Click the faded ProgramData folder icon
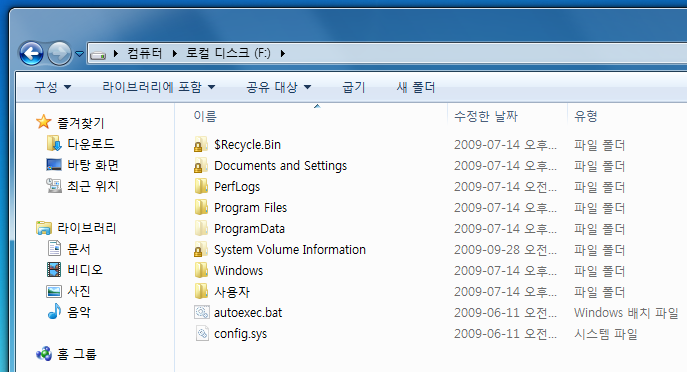Viewport: 687px width, 372px height. pos(201,228)
